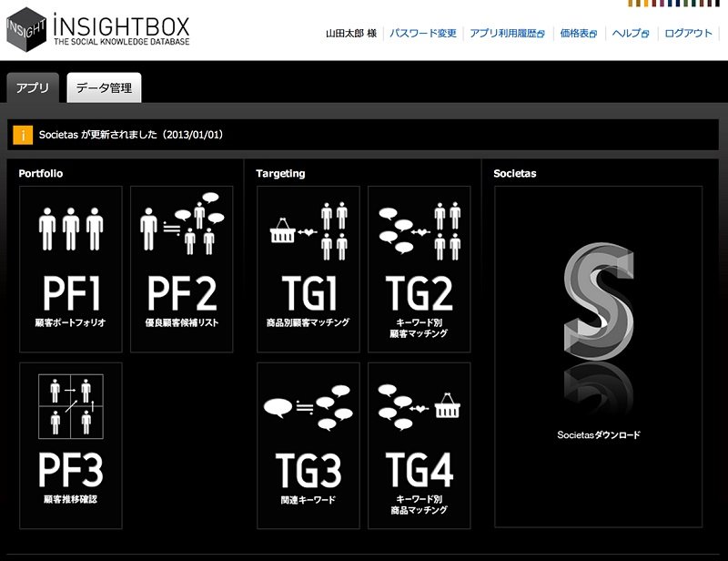Screen dimensions: 728x561
Task: Launch the TG2 キーワード別顧客マッチング tile
Action: [420, 269]
